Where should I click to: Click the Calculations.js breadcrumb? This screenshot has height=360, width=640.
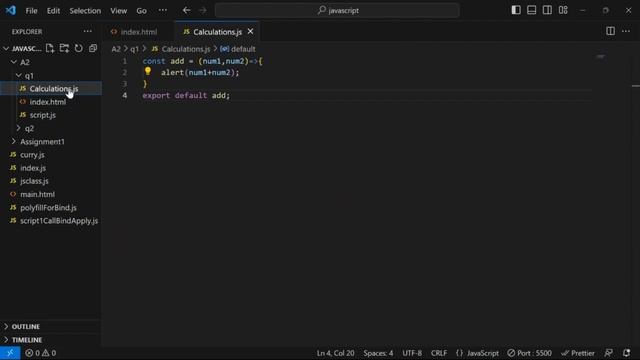(x=181, y=49)
